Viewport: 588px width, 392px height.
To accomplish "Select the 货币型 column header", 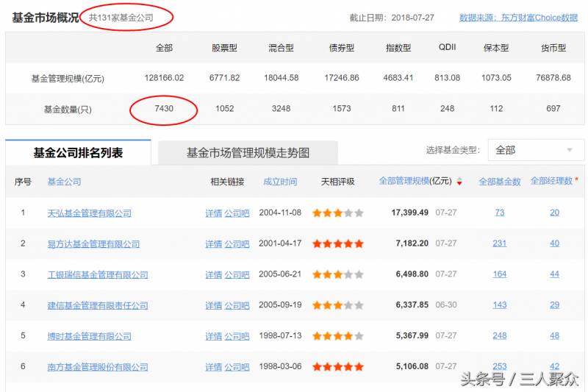I will click(x=553, y=48).
